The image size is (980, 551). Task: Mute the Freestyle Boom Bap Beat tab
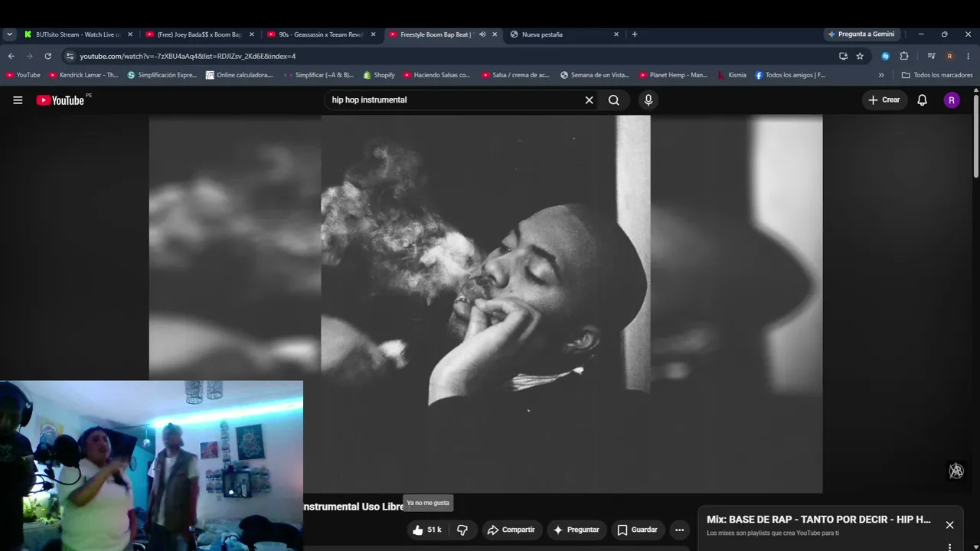pyautogui.click(x=482, y=34)
